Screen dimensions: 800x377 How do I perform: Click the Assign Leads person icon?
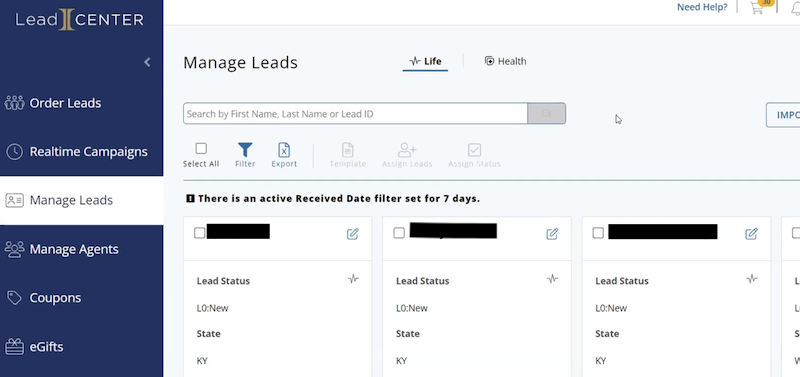pyautogui.click(x=407, y=150)
